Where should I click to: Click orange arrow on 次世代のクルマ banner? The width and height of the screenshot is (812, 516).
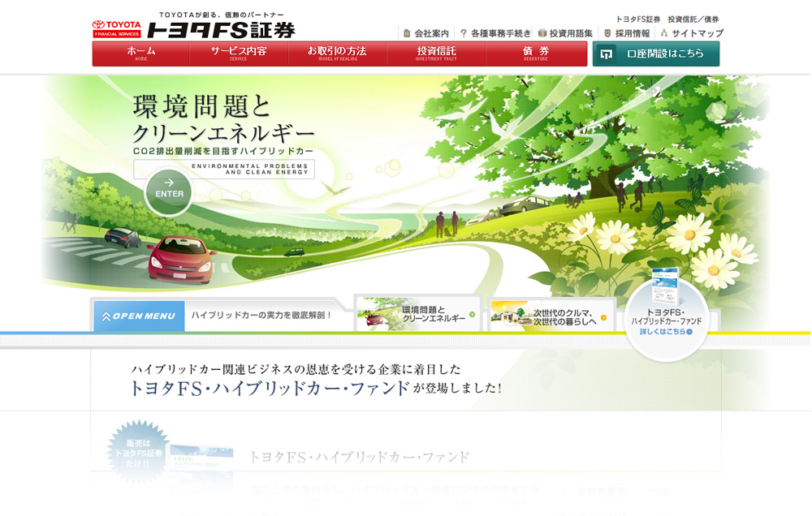coord(603,317)
